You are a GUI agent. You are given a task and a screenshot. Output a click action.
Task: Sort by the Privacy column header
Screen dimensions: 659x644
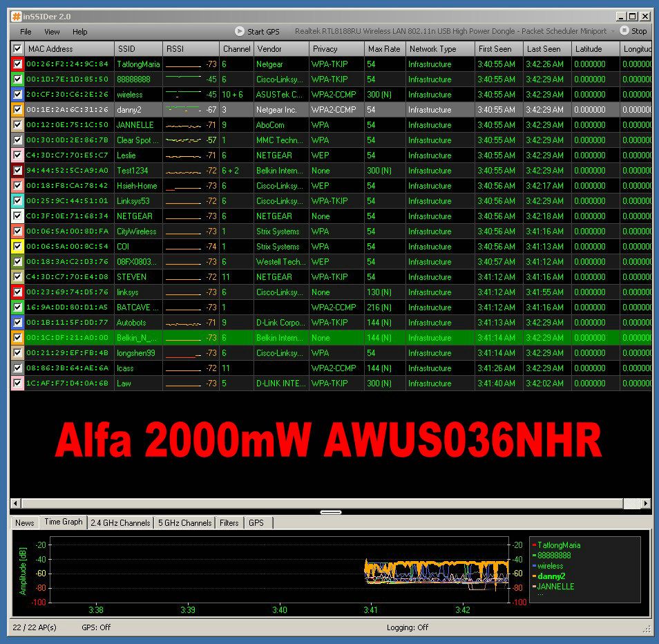[x=336, y=49]
